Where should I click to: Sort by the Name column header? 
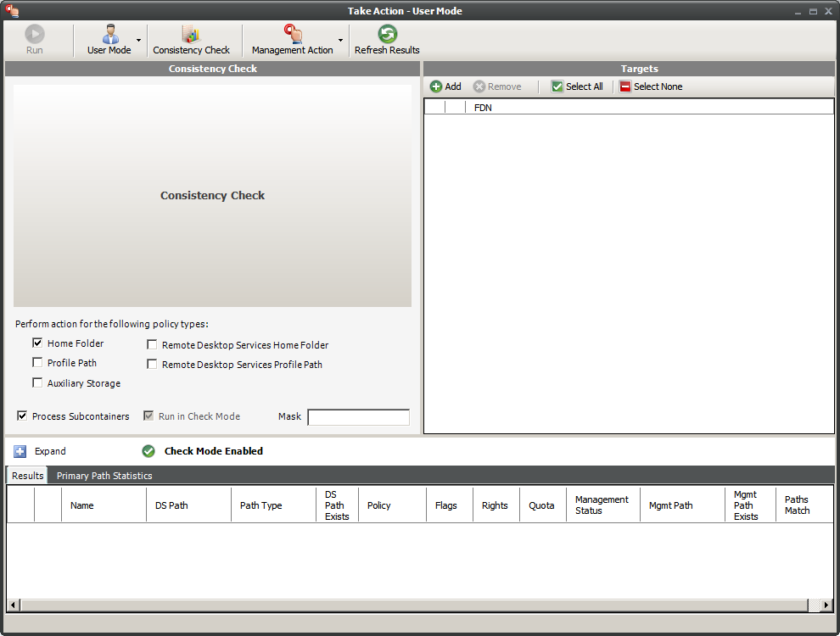[x=104, y=505]
